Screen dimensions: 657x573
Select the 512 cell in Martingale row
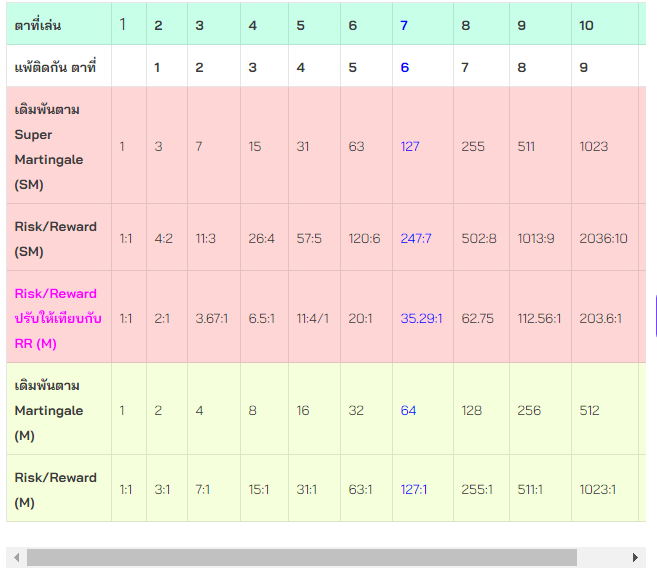(590, 410)
